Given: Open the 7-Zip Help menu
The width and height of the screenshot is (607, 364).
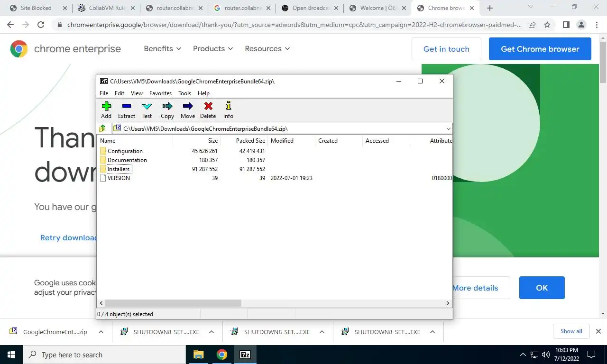Looking at the screenshot, I should pos(203,93).
